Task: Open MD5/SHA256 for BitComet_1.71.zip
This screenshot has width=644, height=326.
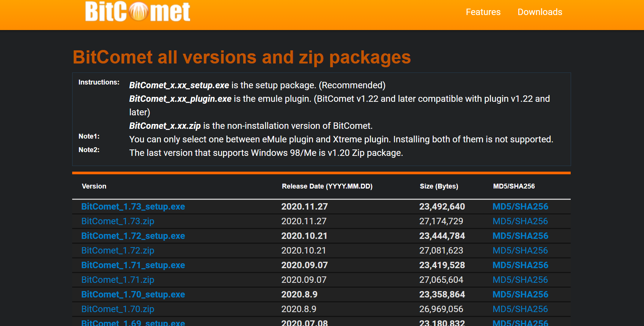Action: coord(520,280)
